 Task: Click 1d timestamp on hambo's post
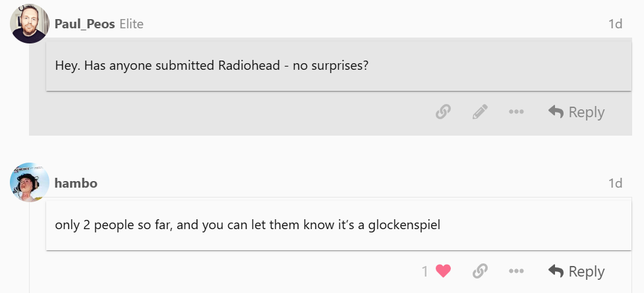point(615,182)
